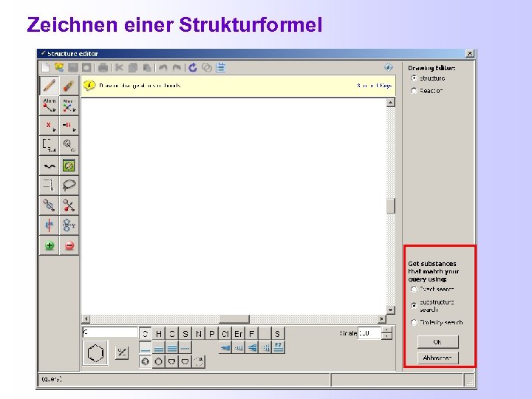This screenshot has height=399, width=532.
Task: Select the wavy chain tool
Action: point(50,166)
